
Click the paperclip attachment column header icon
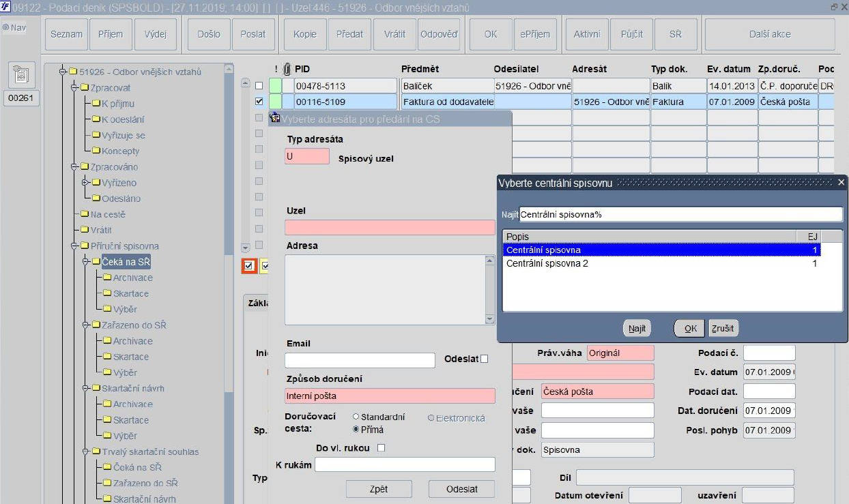(287, 69)
